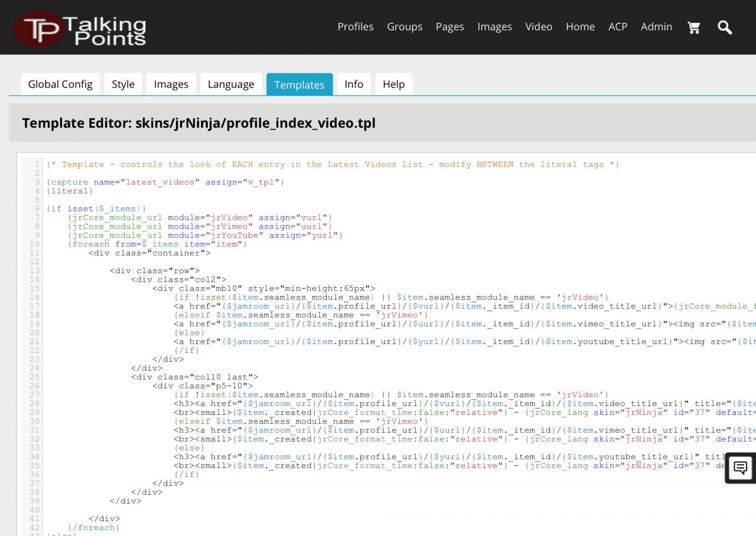This screenshot has width=756, height=536.
Task: Click the {else} on line 20
Action: pyautogui.click(x=189, y=333)
